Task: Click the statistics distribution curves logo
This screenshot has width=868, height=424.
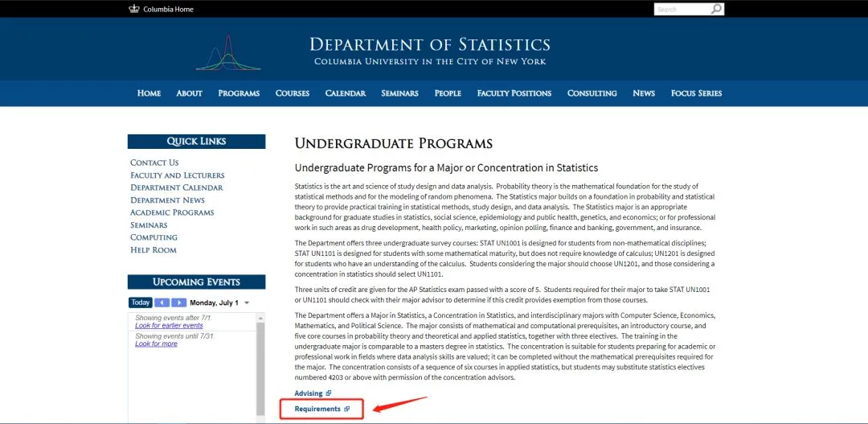Action: (228, 53)
